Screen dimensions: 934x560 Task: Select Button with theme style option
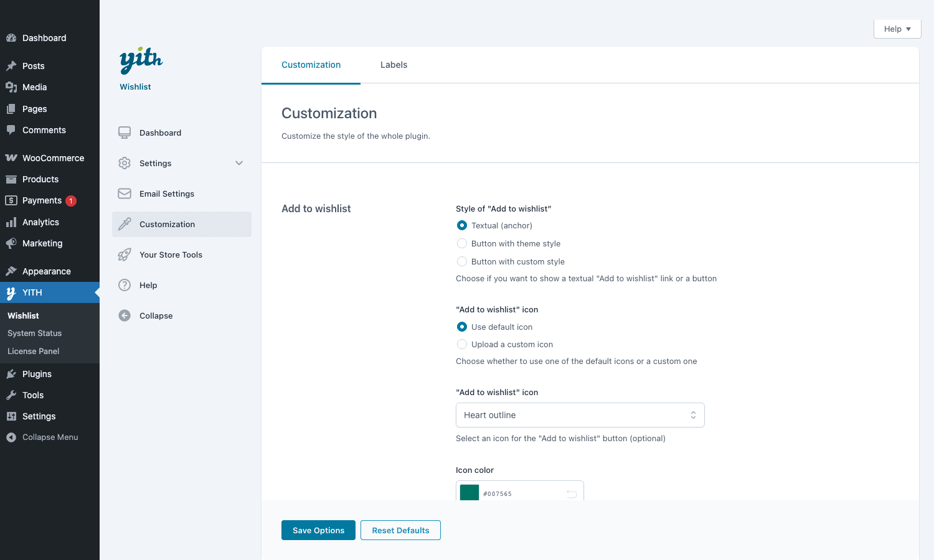pos(462,243)
